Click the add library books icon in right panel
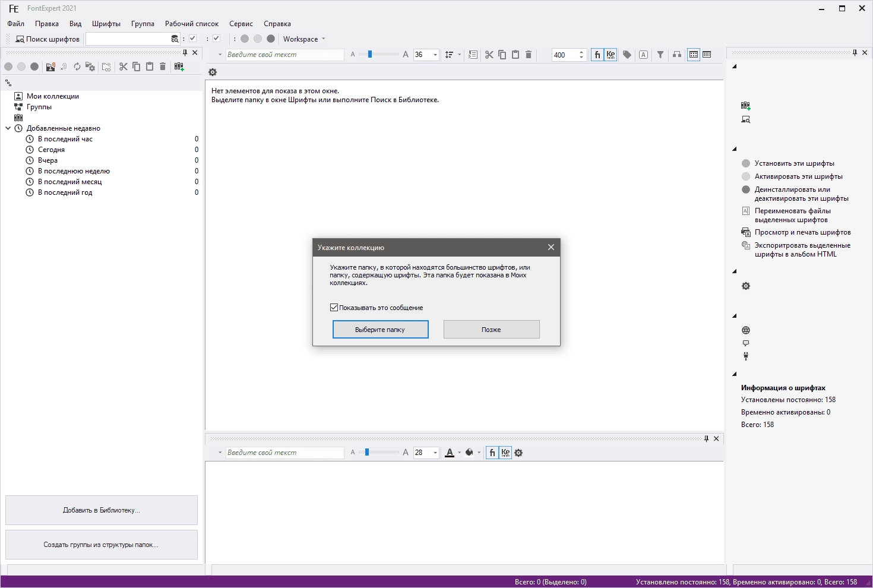 (746, 106)
